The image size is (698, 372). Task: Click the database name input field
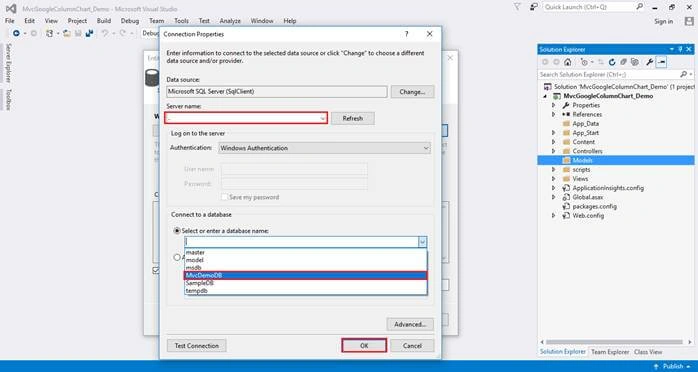pyautogui.click(x=301, y=242)
